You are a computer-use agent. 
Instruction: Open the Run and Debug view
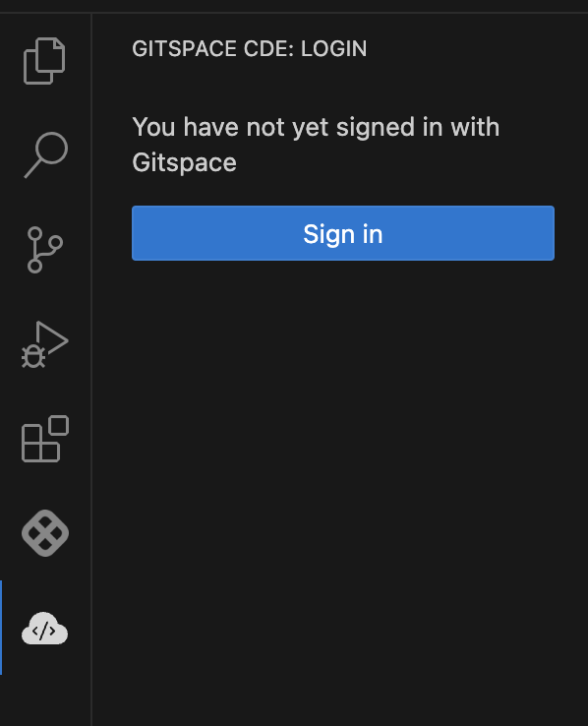(45, 344)
